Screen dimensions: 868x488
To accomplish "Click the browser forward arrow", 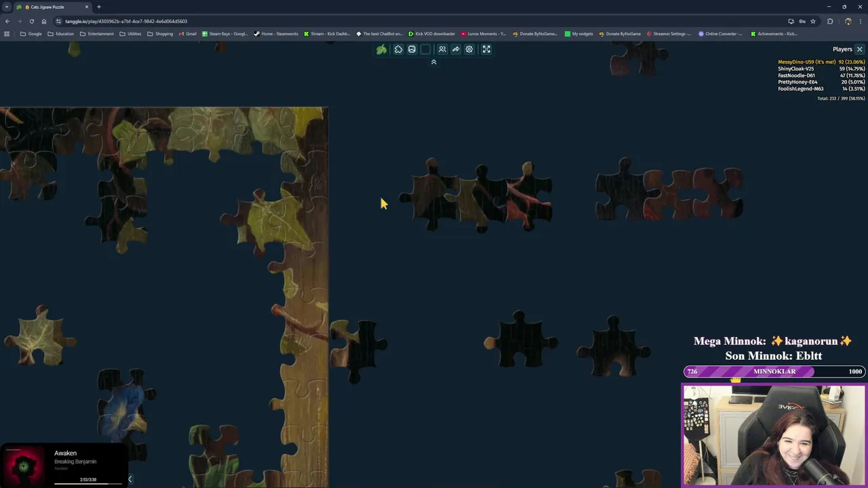I will 19,21.
